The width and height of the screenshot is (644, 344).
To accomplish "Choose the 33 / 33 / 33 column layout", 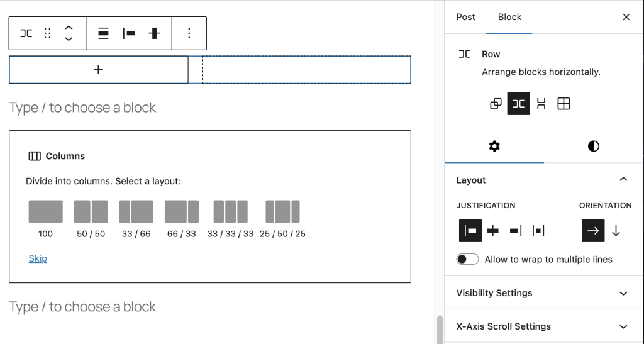I will (x=230, y=212).
